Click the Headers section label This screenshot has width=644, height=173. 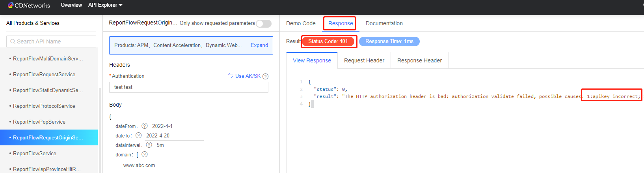click(x=119, y=65)
